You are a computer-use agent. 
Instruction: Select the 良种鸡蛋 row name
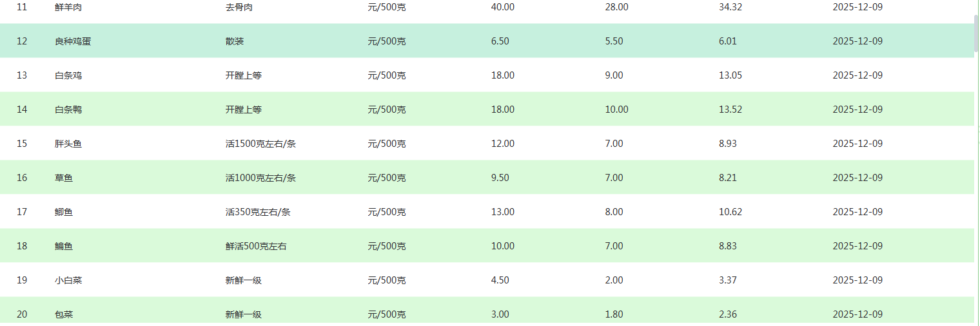click(x=77, y=41)
